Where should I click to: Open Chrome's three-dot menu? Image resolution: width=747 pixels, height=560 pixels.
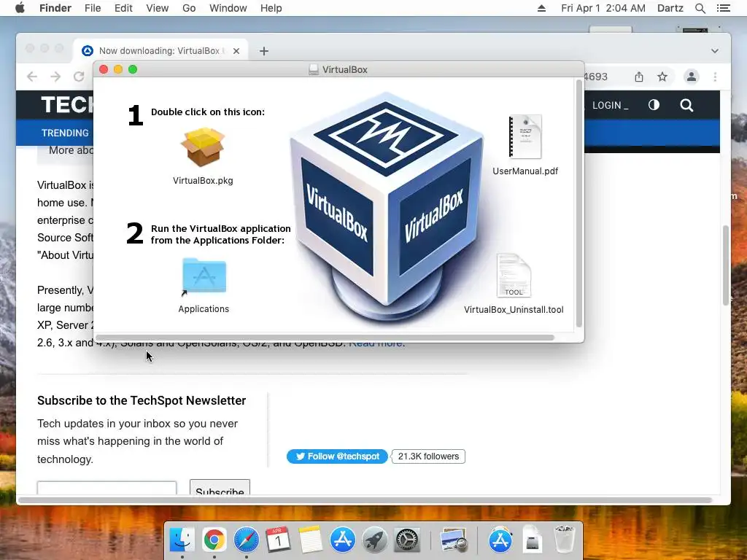coord(715,77)
